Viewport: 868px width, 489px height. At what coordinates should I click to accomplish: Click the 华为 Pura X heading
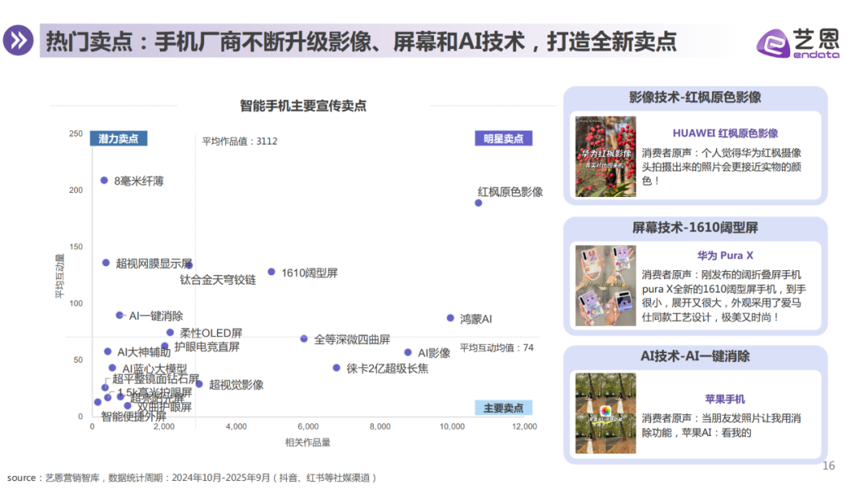point(725,255)
